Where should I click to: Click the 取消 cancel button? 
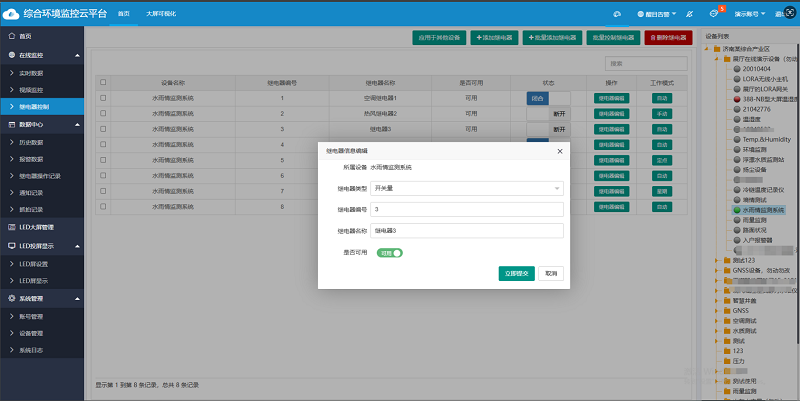click(x=550, y=273)
